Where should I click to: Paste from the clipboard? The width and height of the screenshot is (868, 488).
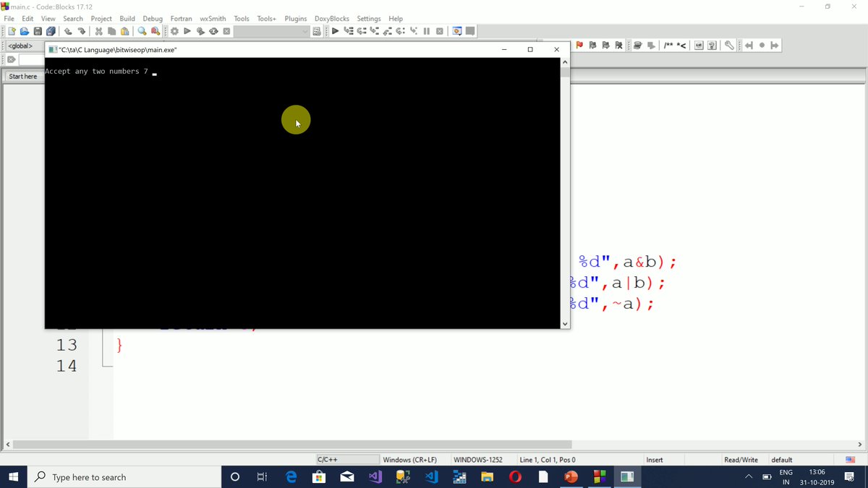(x=124, y=31)
